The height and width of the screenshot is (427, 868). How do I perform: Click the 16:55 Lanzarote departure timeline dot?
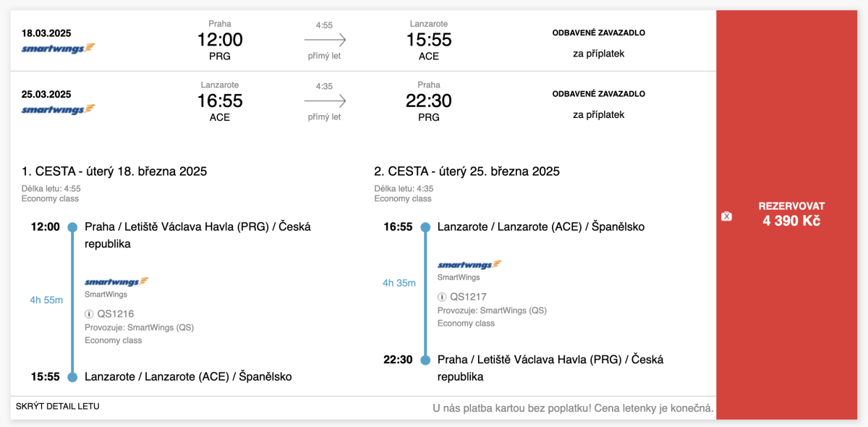click(x=425, y=227)
